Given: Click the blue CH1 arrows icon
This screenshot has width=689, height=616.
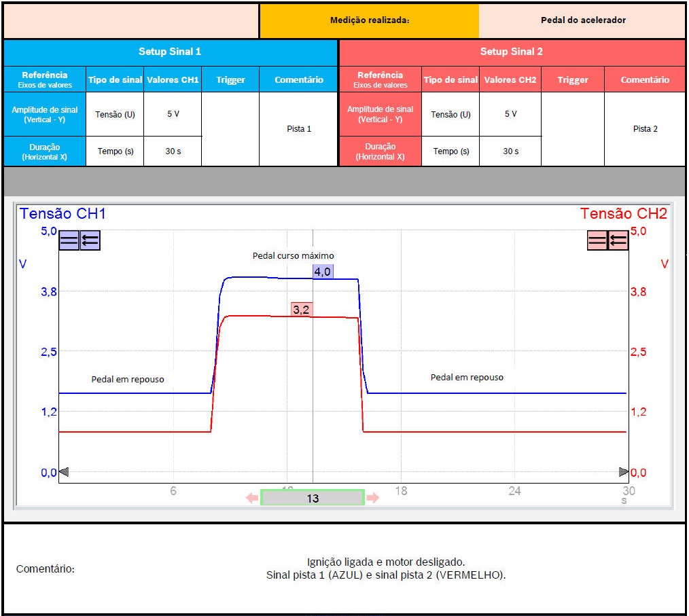Looking at the screenshot, I should coord(90,240).
